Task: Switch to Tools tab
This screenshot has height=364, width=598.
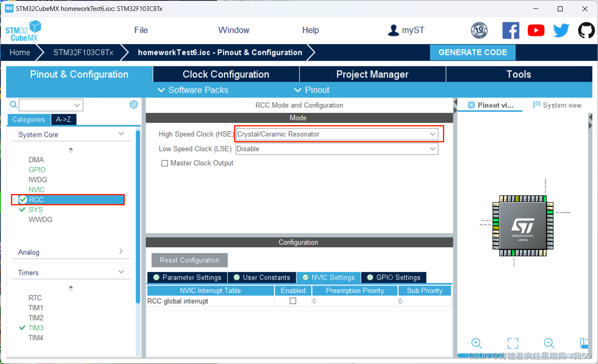Action: point(519,74)
